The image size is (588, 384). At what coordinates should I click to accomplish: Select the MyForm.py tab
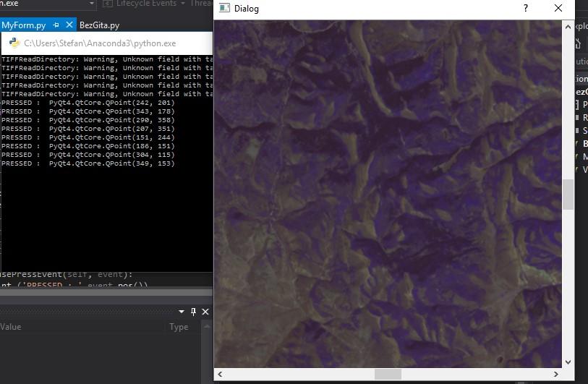(24, 25)
